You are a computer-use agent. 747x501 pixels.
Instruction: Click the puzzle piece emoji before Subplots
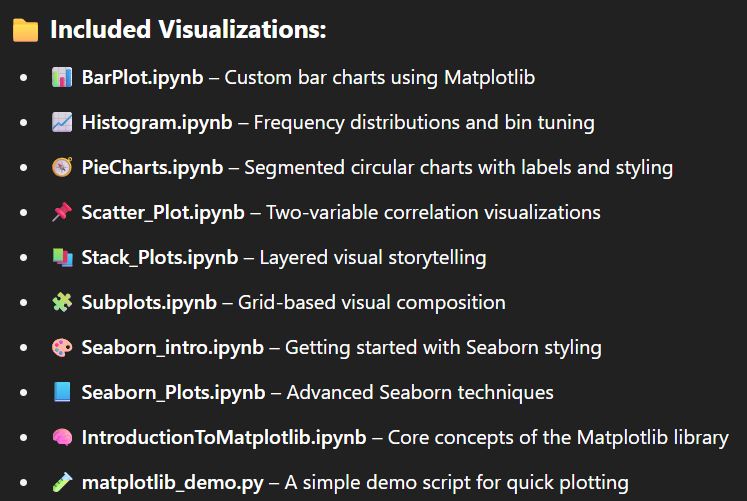pyautogui.click(x=62, y=303)
